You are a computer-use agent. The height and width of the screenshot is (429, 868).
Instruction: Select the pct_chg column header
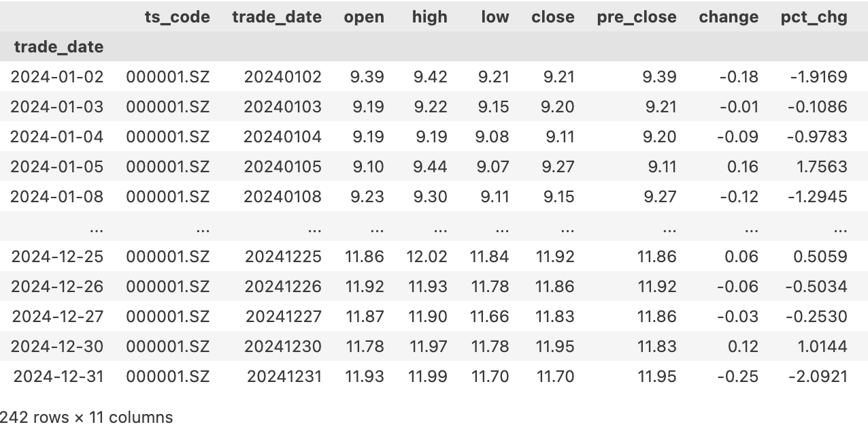point(814,17)
